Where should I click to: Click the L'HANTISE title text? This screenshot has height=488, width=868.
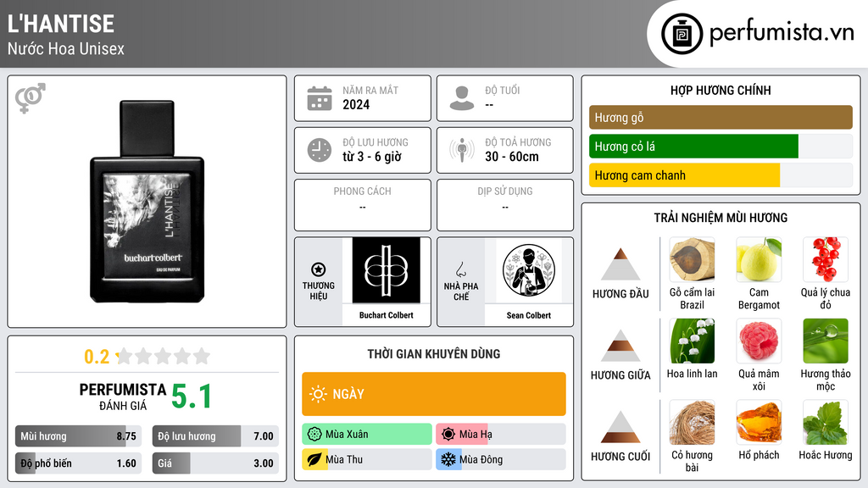(61, 24)
